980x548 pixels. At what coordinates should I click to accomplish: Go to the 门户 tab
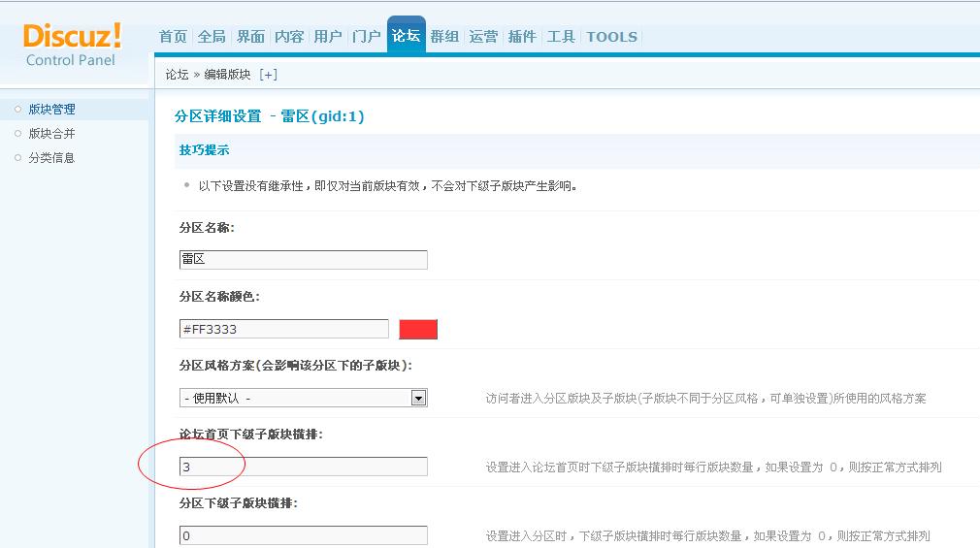367,37
